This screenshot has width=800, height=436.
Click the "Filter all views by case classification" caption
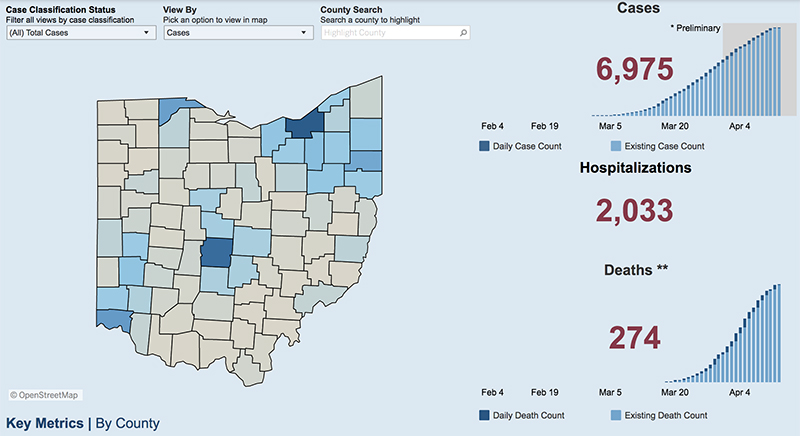point(70,20)
